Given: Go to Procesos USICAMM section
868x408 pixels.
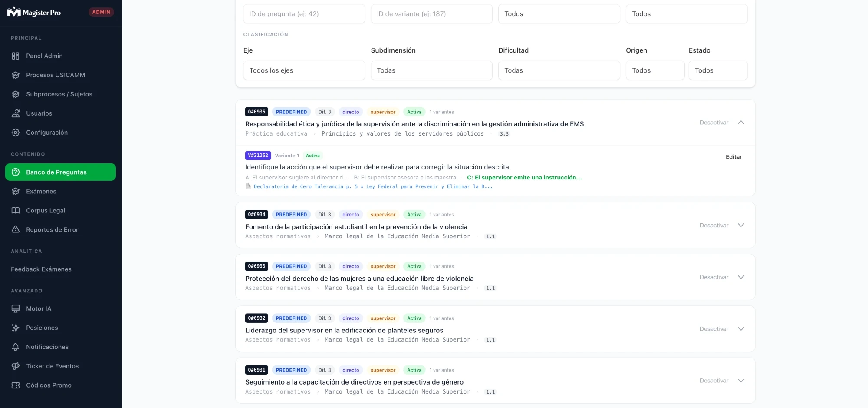Looking at the screenshot, I should click(60, 75).
